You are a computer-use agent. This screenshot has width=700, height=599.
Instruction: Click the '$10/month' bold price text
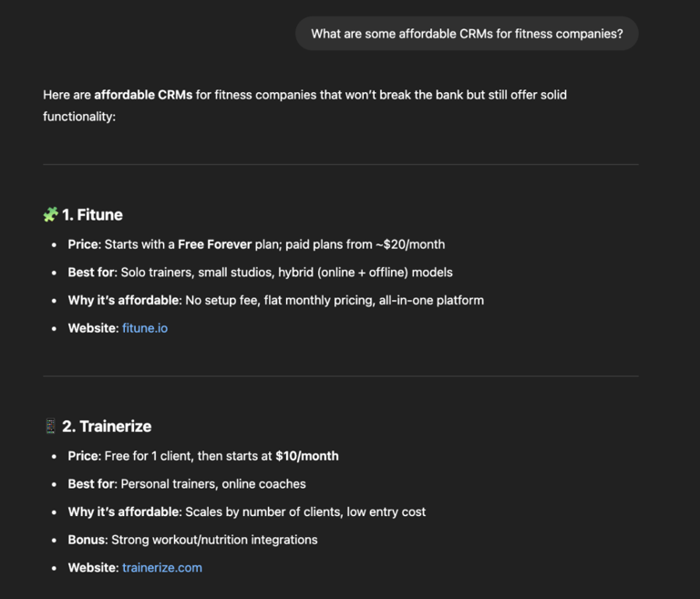pyautogui.click(x=307, y=456)
